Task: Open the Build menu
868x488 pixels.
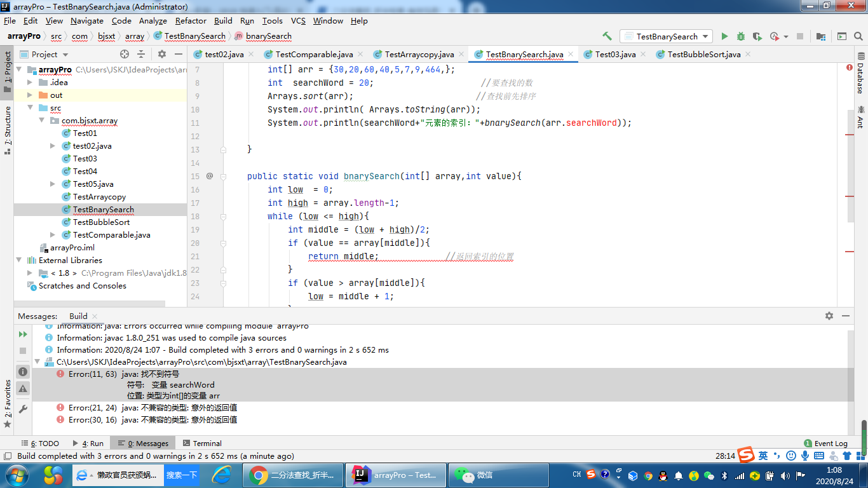Action: tap(223, 20)
